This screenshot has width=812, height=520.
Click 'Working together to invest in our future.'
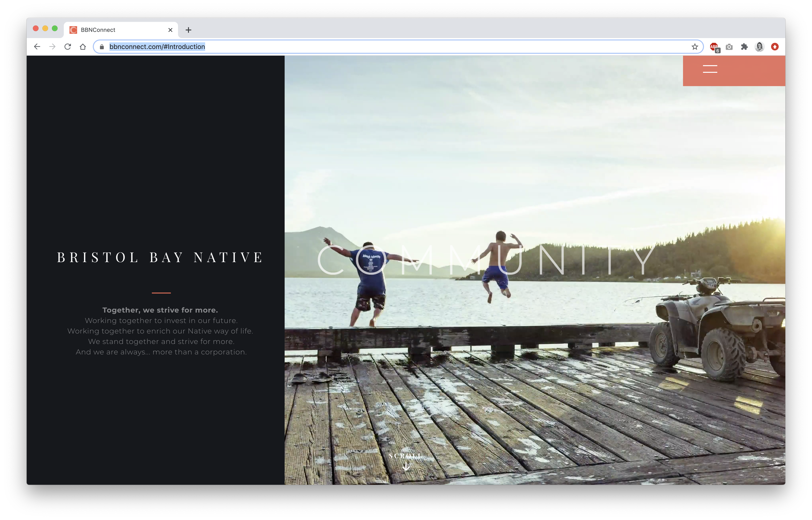click(x=161, y=320)
